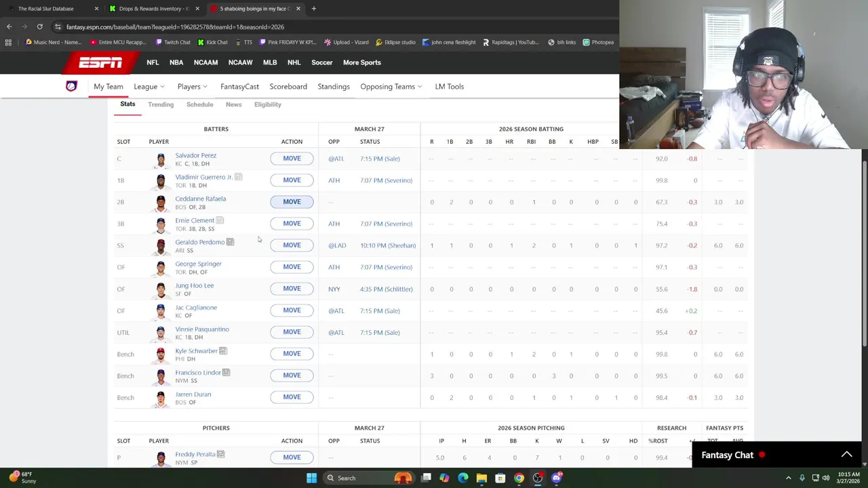Click the news note icon next to Vladimir Guerrero Jr.
The width and height of the screenshot is (868, 488).
click(238, 177)
